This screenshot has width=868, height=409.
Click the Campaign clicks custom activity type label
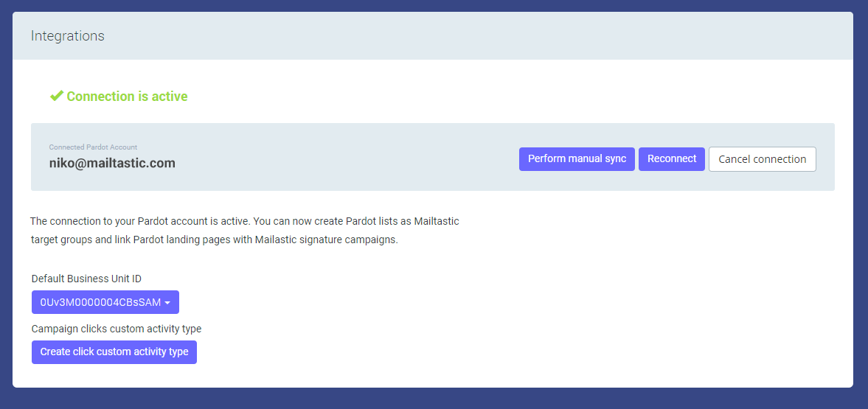click(117, 329)
